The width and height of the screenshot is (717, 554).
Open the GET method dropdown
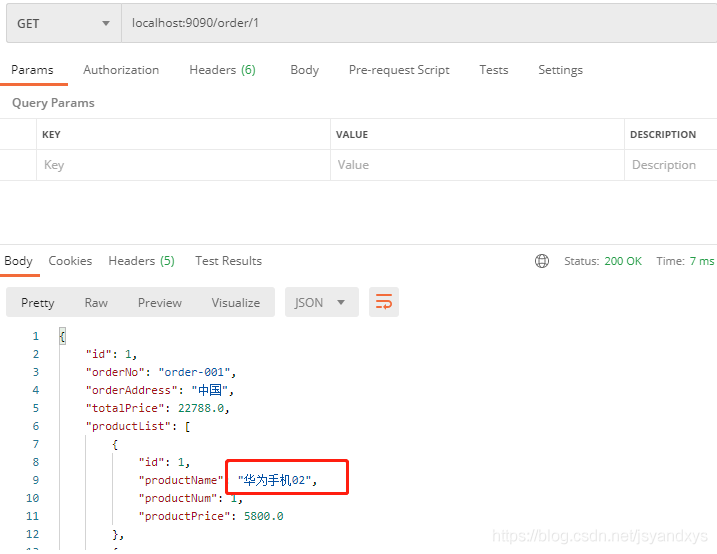64,23
